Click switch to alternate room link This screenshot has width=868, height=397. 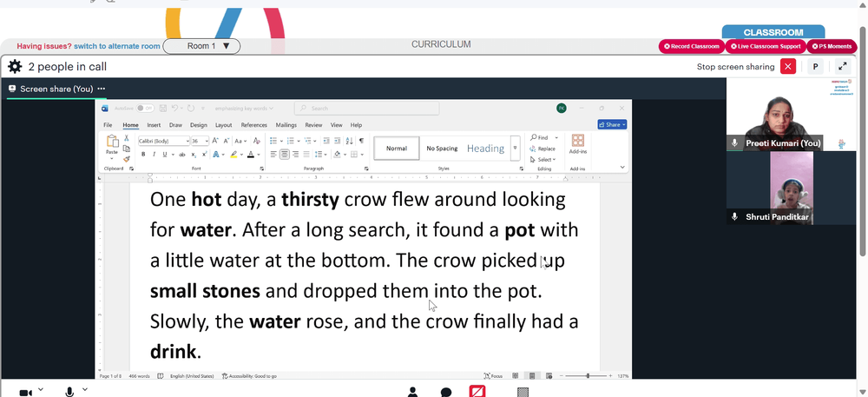point(117,46)
